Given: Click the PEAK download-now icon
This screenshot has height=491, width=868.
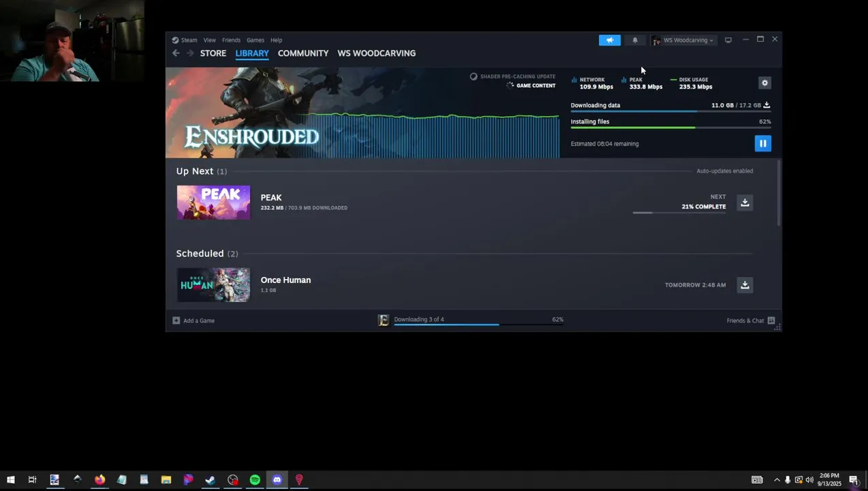Looking at the screenshot, I should point(745,203).
